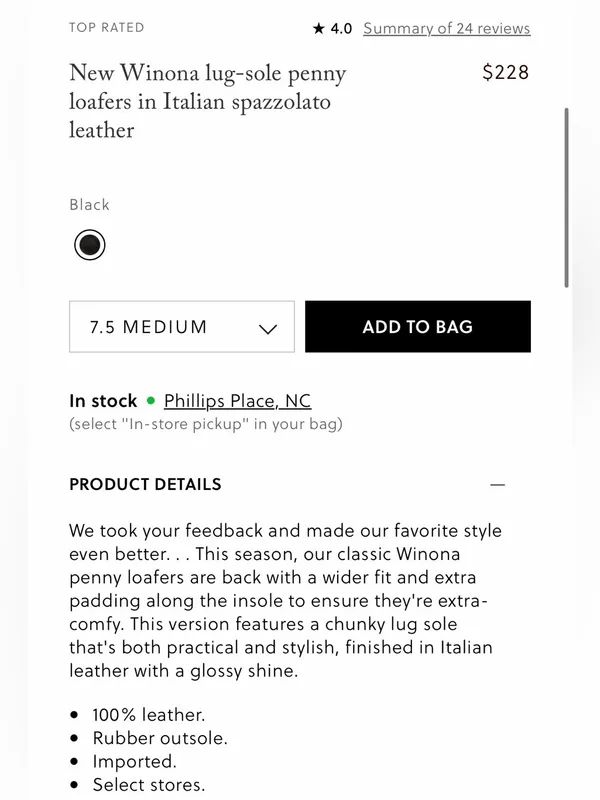
Task: Click the New Winona penny loafers title
Action: (208, 101)
